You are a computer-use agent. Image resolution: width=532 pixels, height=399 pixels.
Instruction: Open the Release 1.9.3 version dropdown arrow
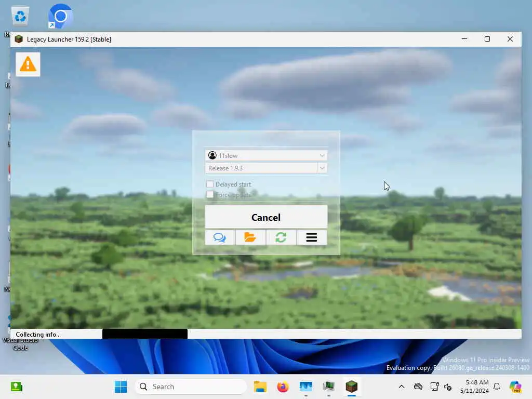tap(322, 168)
